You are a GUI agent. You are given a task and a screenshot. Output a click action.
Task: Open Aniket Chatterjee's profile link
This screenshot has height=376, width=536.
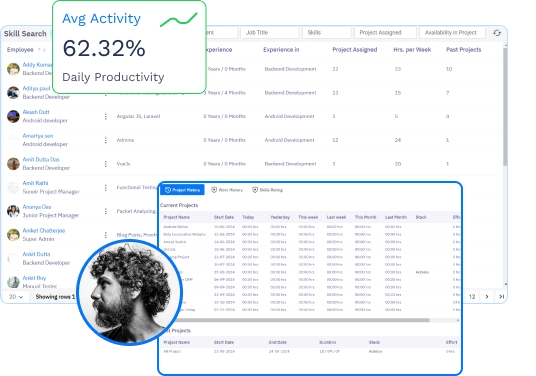click(44, 231)
